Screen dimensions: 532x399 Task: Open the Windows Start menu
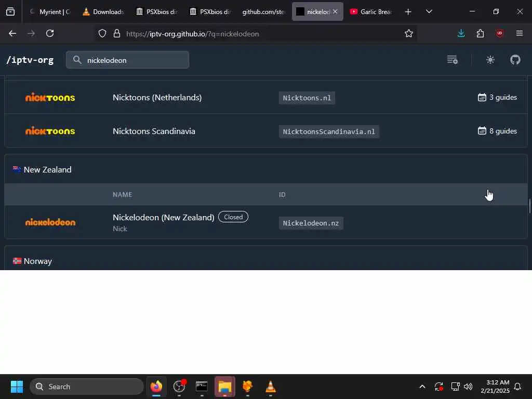click(17, 387)
